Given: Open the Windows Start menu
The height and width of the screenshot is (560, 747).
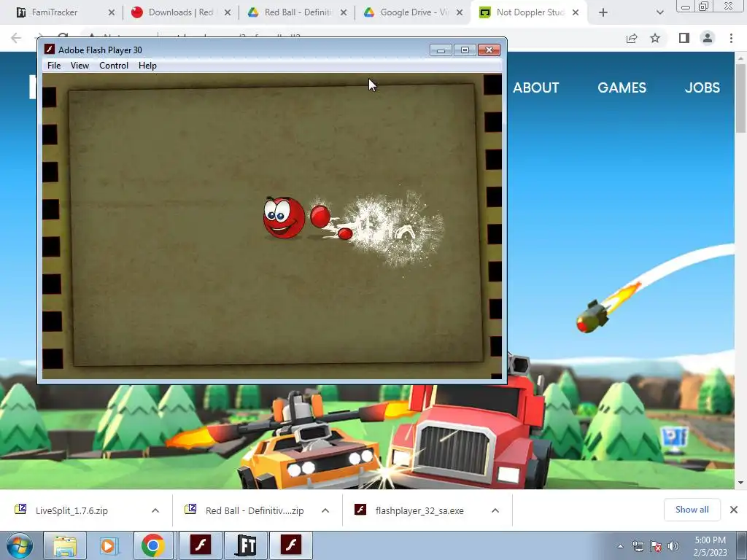Looking at the screenshot, I should pyautogui.click(x=19, y=545).
